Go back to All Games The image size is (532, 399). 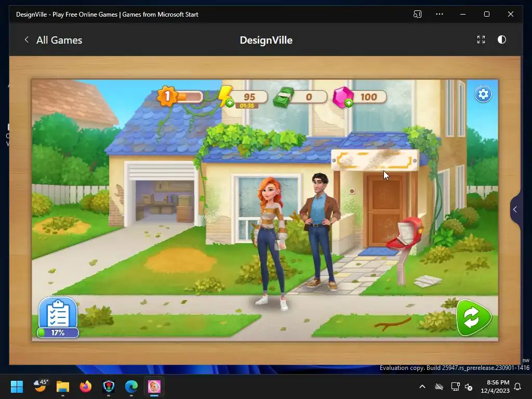coord(59,40)
